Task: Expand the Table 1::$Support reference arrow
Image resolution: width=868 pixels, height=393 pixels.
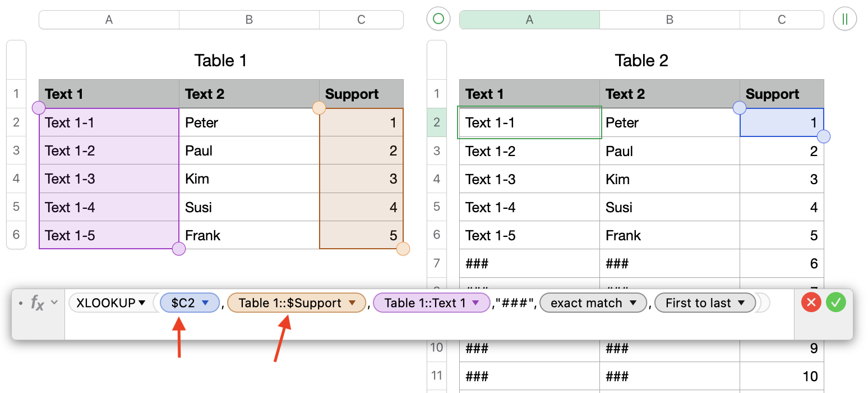Action: [x=352, y=303]
